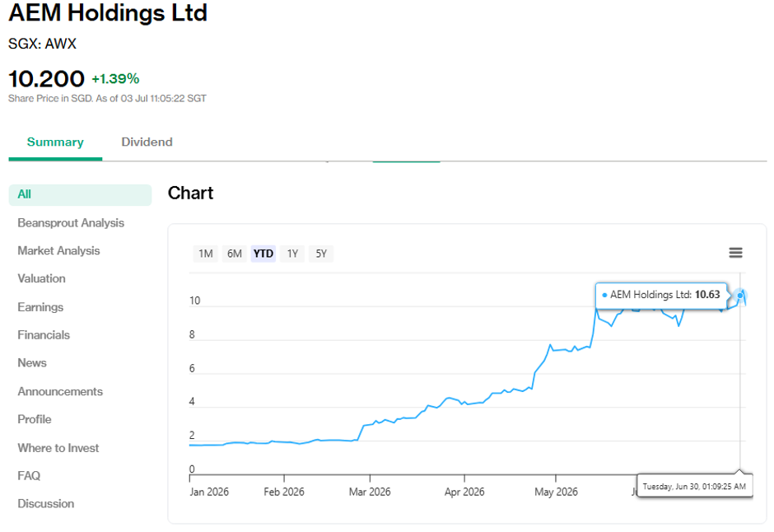Screen dimensions: 774x532
Task: Open the chart hamburger menu icon
Action: tap(735, 253)
